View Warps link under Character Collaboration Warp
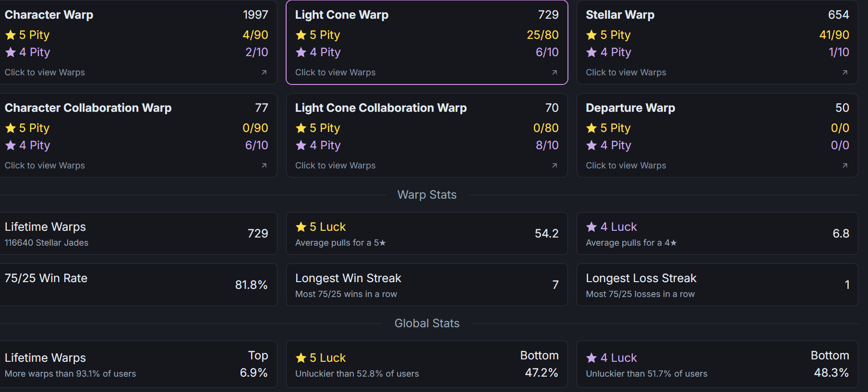Viewport: 868px width, 392px height. point(45,166)
